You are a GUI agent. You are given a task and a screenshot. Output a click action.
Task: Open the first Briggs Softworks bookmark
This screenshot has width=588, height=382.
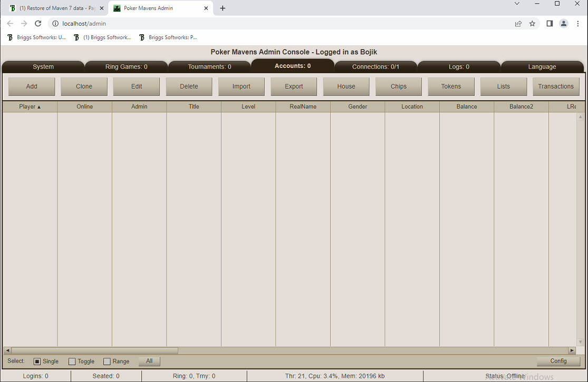pyautogui.click(x=36, y=37)
